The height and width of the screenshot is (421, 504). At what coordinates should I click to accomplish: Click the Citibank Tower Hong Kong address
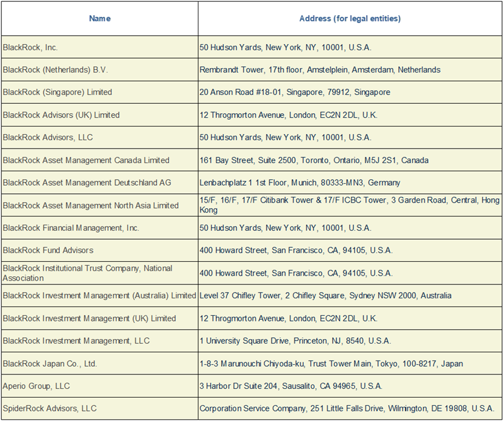(x=350, y=205)
